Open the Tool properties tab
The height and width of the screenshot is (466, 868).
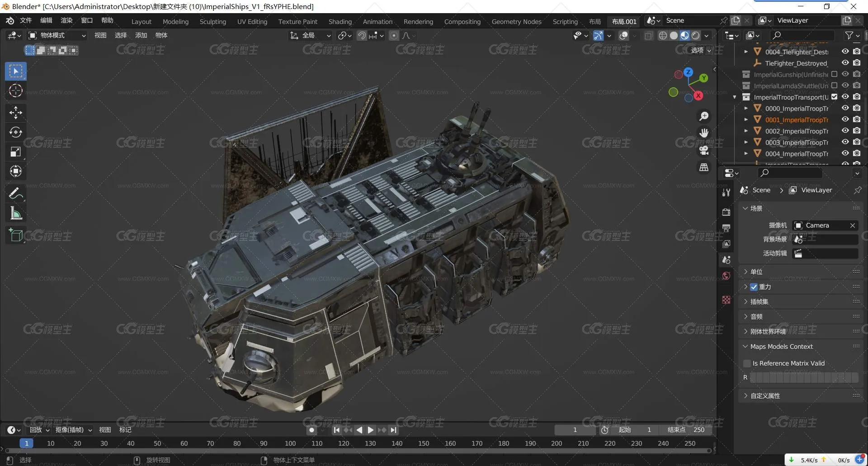pyautogui.click(x=726, y=192)
